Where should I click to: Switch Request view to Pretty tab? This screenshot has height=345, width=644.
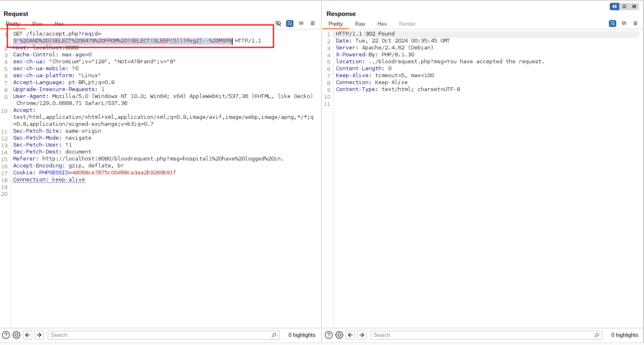pos(13,24)
